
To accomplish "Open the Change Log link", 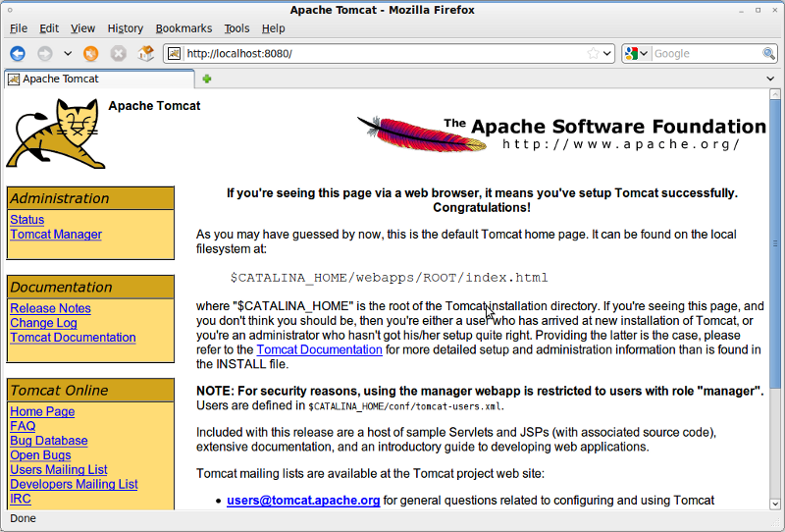I will (x=43, y=323).
